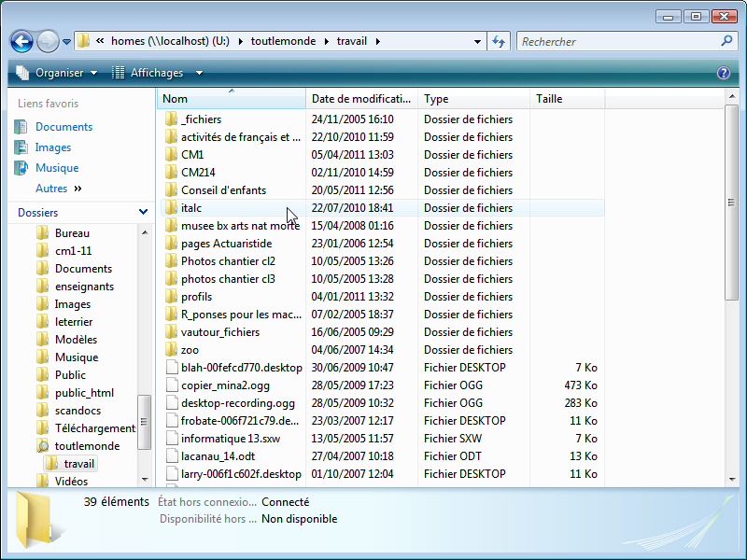The height and width of the screenshot is (560, 747).
Task: Select travail folder in tree
Action: 71,463
